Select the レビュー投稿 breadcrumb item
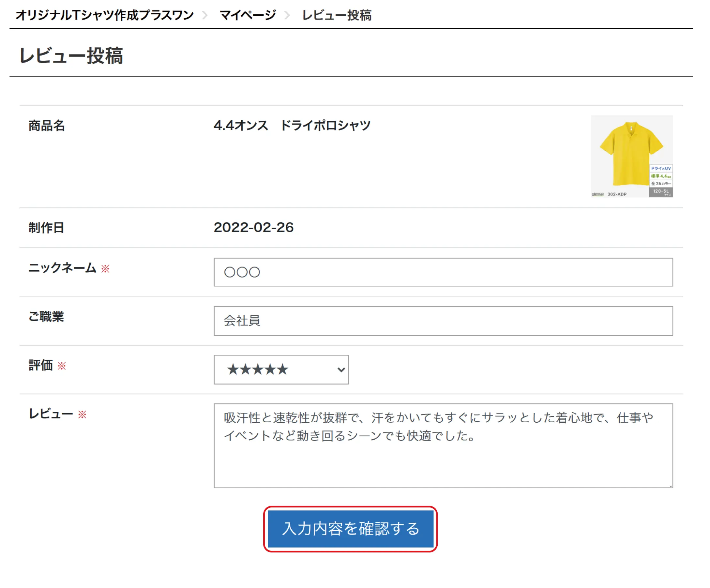Screen dimensions: 710x588 coord(336,15)
